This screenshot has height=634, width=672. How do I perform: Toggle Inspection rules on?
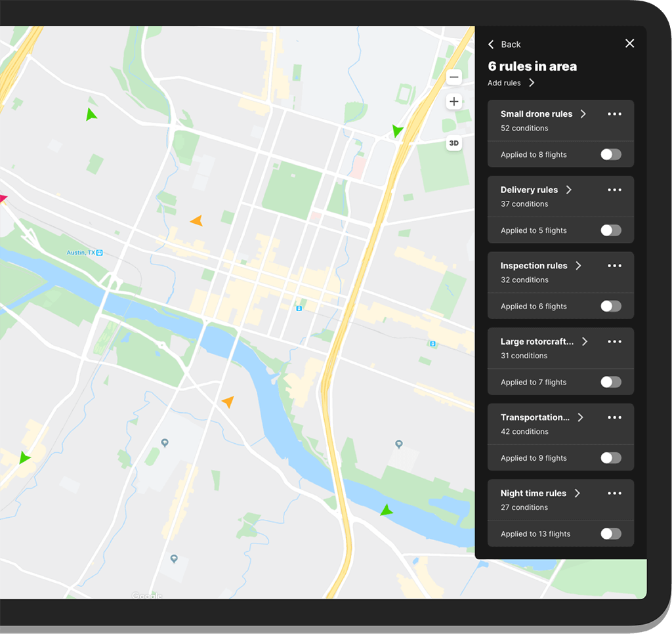pos(610,306)
